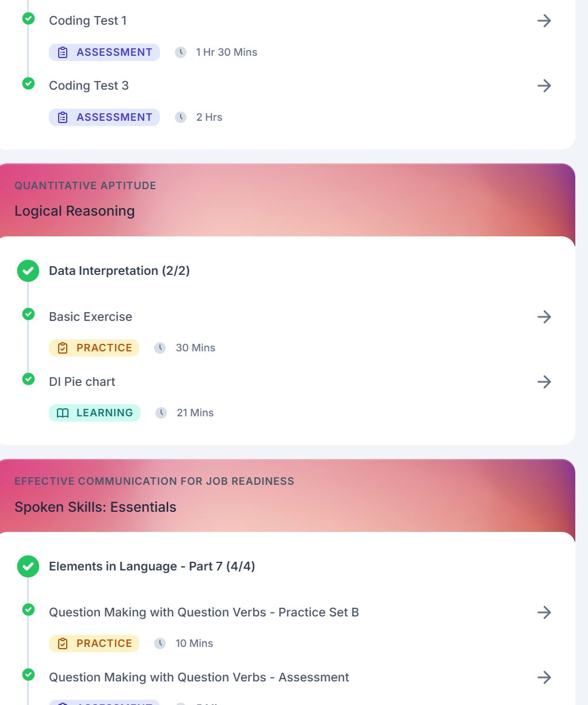Toggle green checkmark for Basic Exercise
Screen dimensions: 588x705
point(28,314)
